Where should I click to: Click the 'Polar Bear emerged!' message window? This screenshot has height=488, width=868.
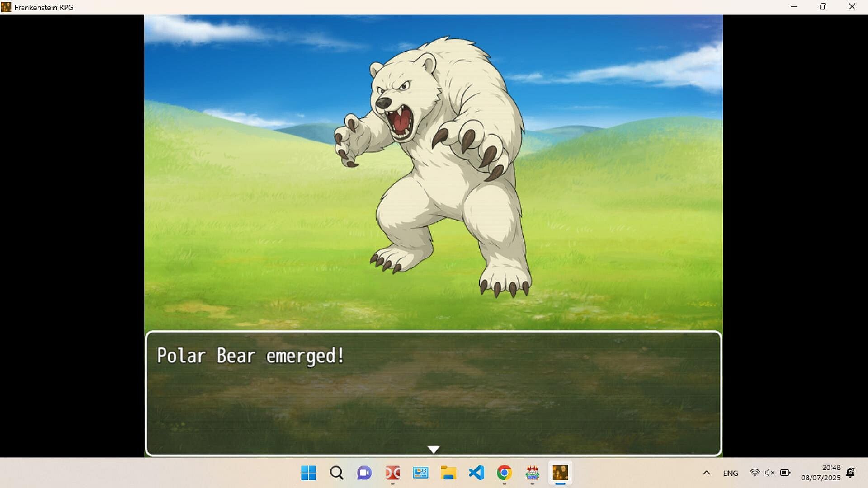click(x=433, y=393)
